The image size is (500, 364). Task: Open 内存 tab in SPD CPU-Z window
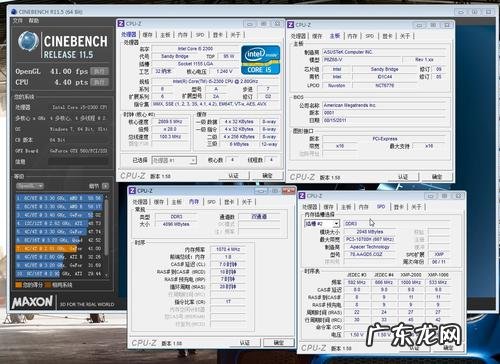click(x=363, y=207)
